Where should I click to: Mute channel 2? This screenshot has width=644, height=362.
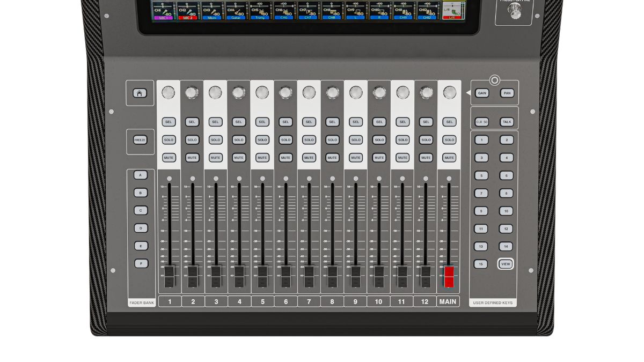point(192,158)
